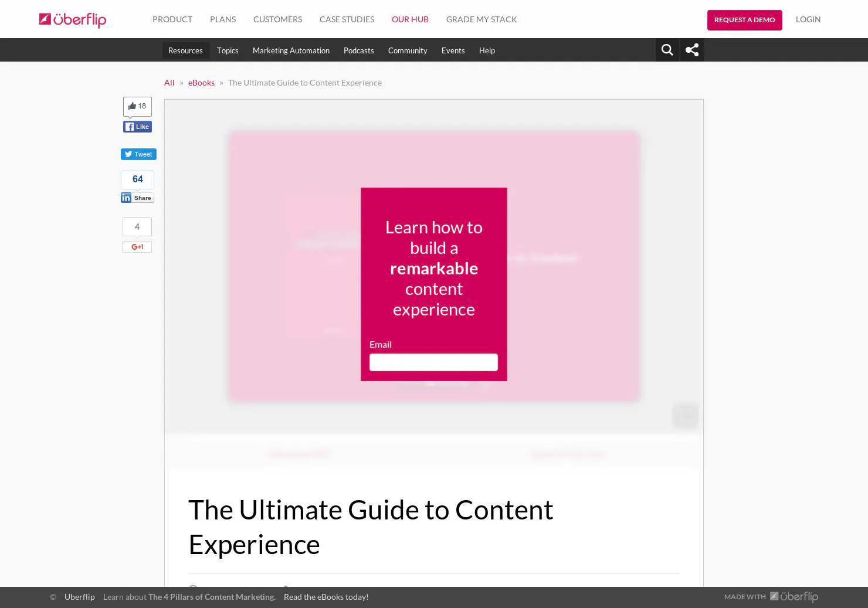868x608 pixels.
Task: Click the All breadcrumb link
Action: point(169,83)
